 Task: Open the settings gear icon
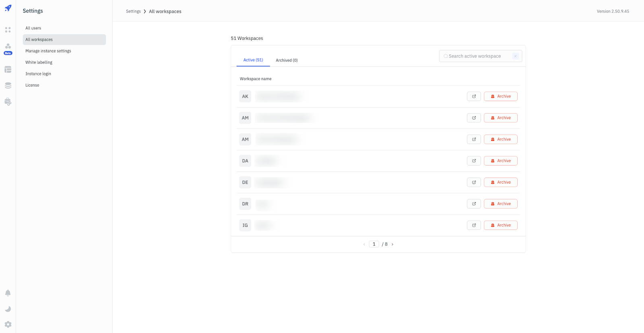click(x=8, y=325)
